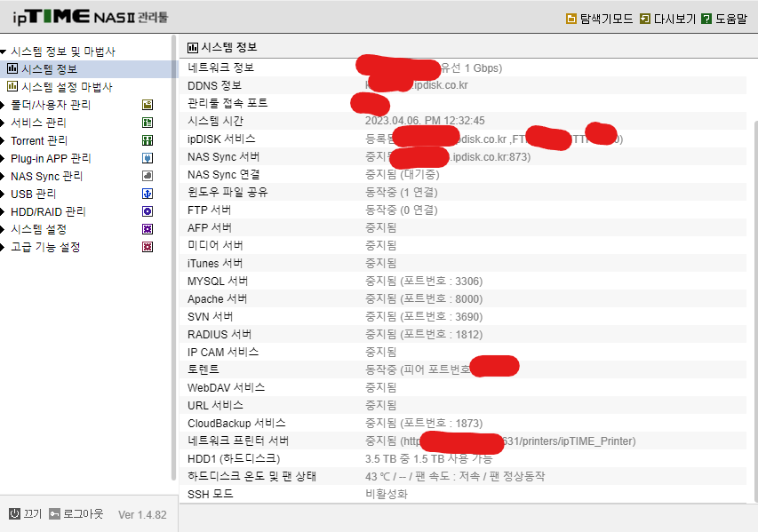The image size is (758, 532).
Task: Click 끄기 shutdown button
Action: pos(26,513)
